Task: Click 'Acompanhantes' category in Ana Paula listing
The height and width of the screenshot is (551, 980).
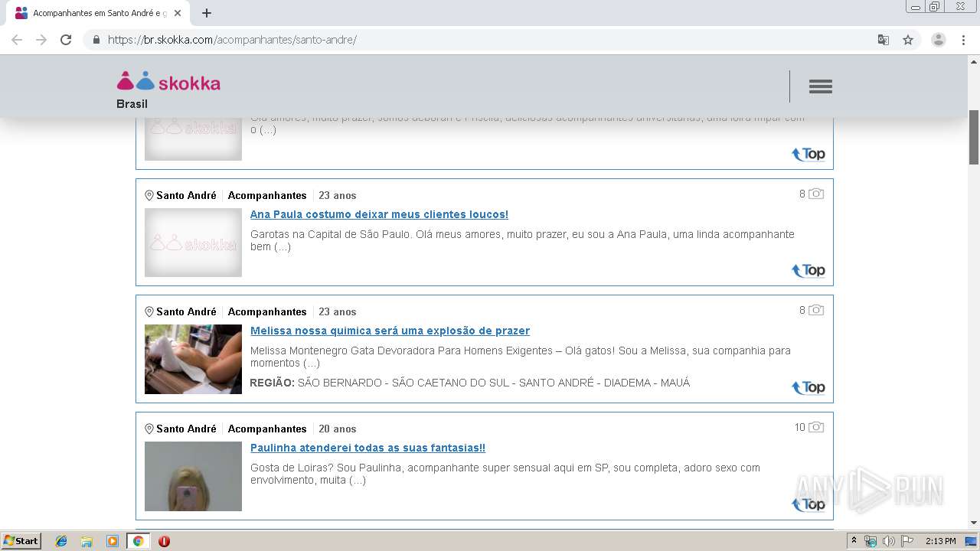Action: click(267, 195)
